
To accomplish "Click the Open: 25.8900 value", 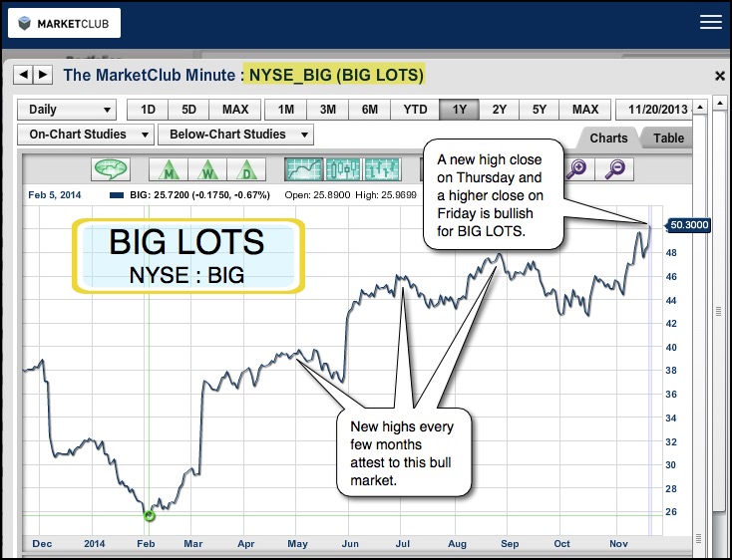I will (x=317, y=195).
